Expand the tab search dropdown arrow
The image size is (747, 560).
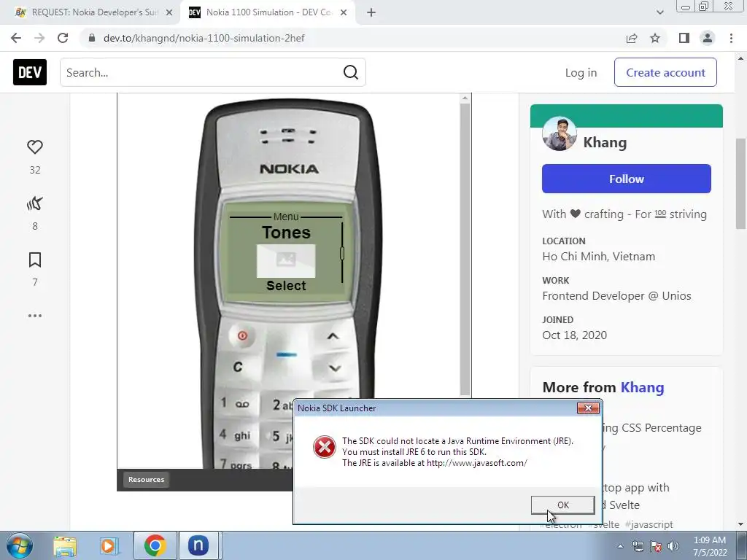(x=659, y=12)
